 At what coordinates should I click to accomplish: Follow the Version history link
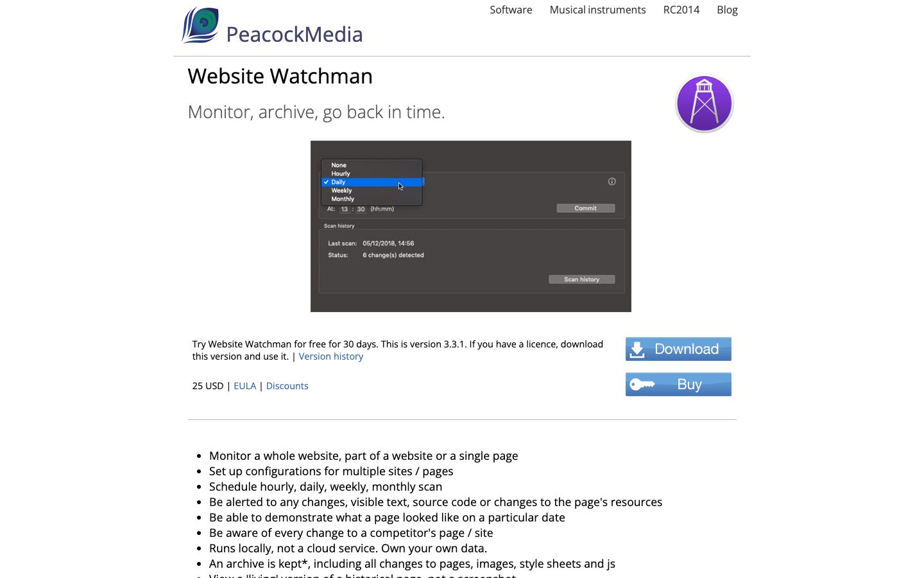coord(331,356)
